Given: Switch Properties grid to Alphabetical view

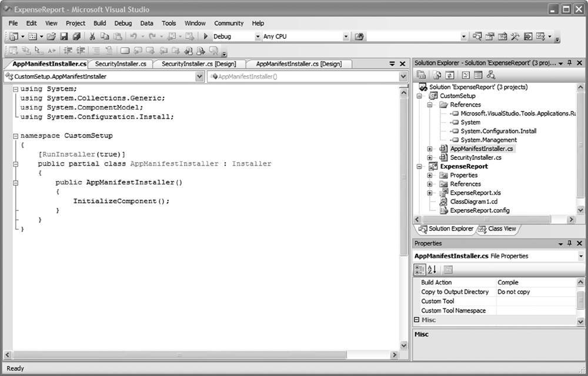Looking at the screenshot, I should [x=432, y=270].
